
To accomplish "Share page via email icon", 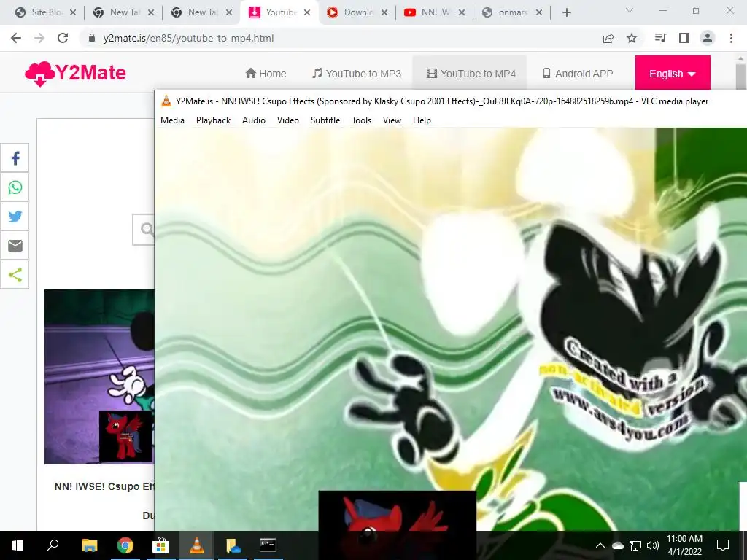I will tap(15, 245).
